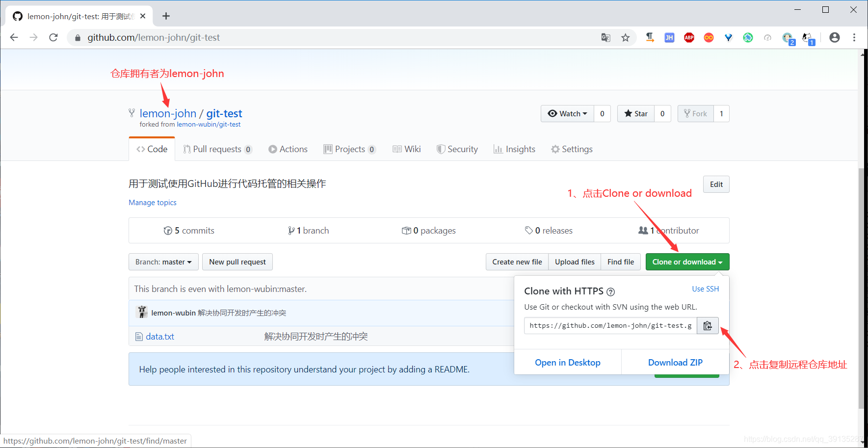
Task: Open 0 packages
Action: coord(429,231)
